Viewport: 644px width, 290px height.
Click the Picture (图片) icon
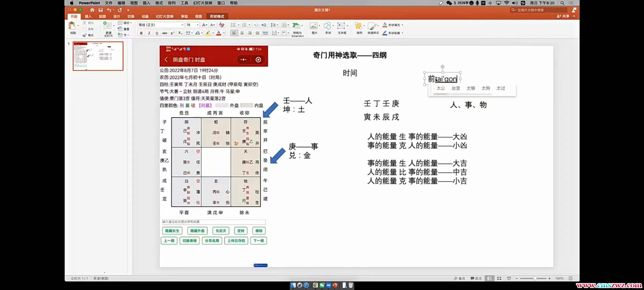coord(313,26)
